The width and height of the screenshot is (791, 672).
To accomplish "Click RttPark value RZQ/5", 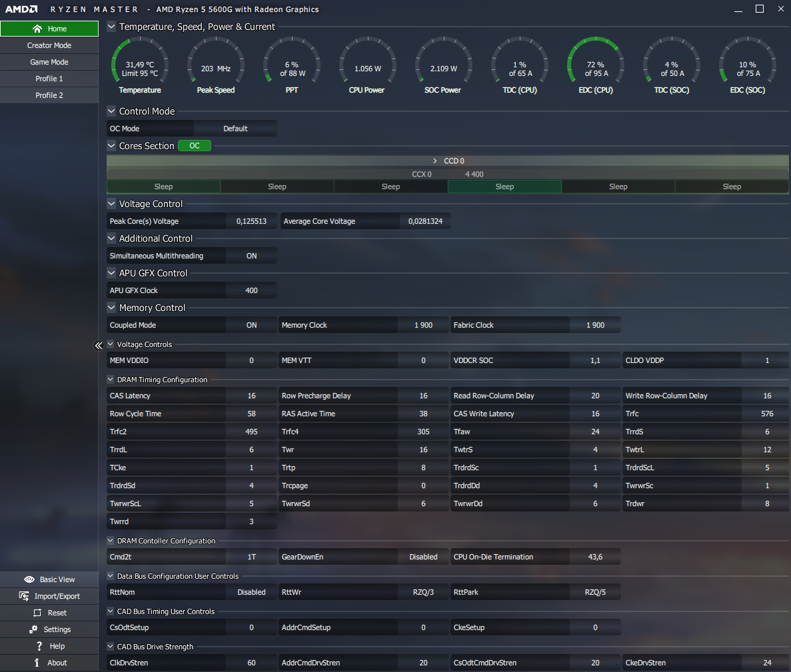I will coord(595,592).
